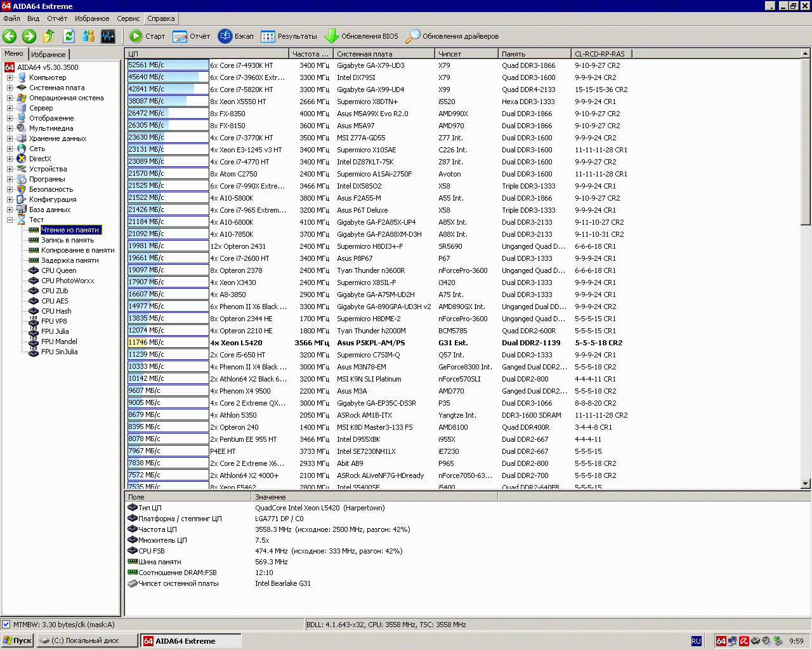Switch to the Избранное tab

coord(48,55)
